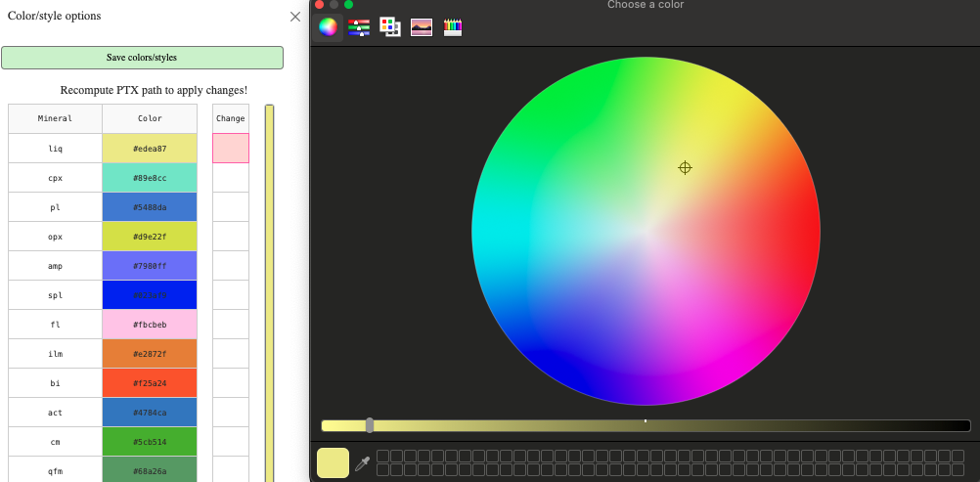Viewport: 980px width, 482px height.
Task: Click the cm Change cell
Action: (x=231, y=442)
